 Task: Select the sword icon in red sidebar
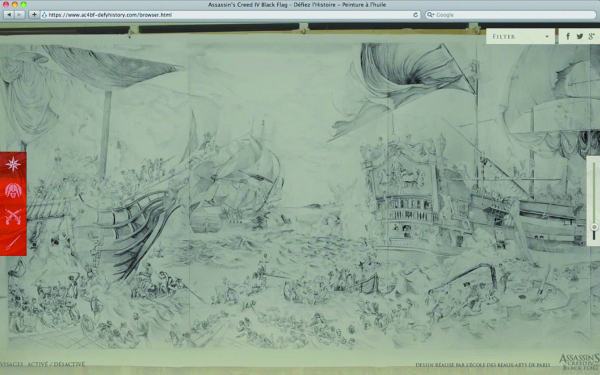[13, 243]
